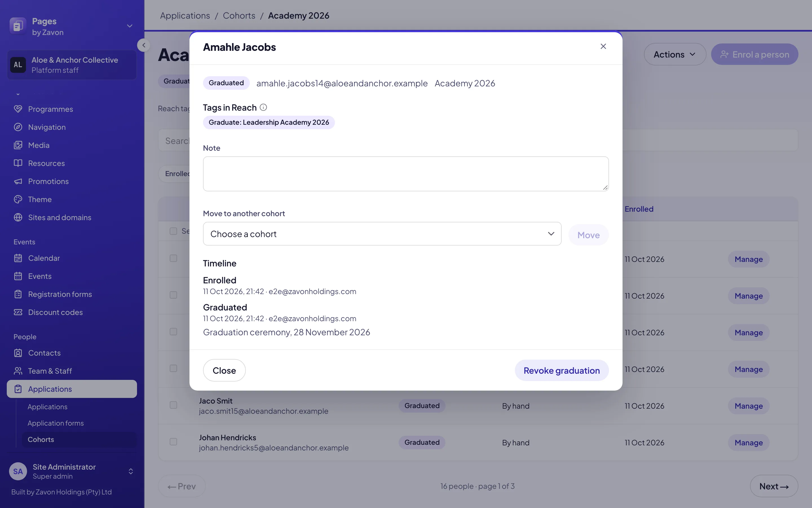812x508 pixels.
Task: Tick the checkbox for Jaco Smit row
Action: tap(173, 405)
